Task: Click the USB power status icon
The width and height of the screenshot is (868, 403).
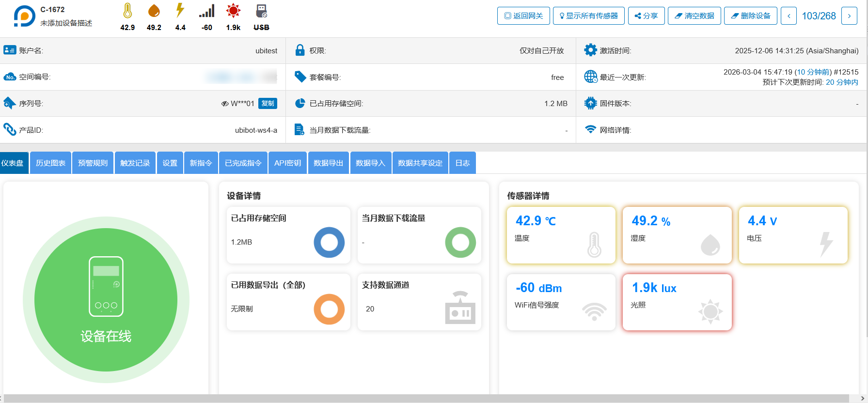Action: point(261,11)
